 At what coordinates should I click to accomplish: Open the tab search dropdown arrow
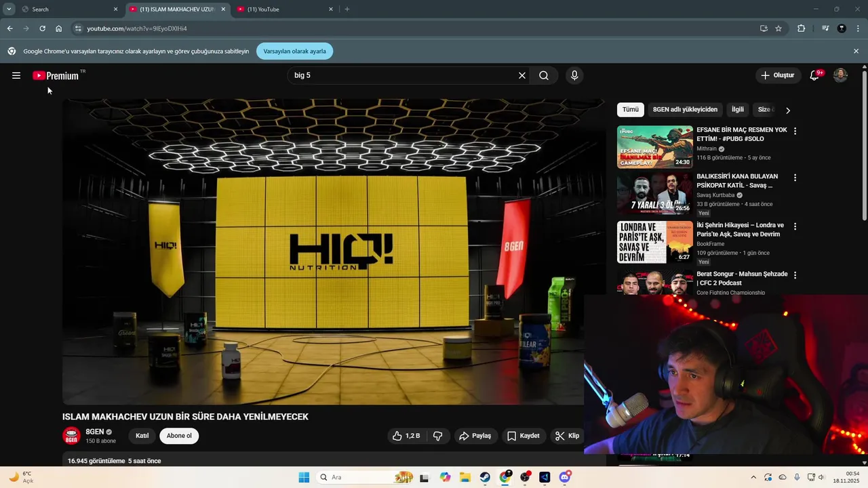tap(9, 9)
